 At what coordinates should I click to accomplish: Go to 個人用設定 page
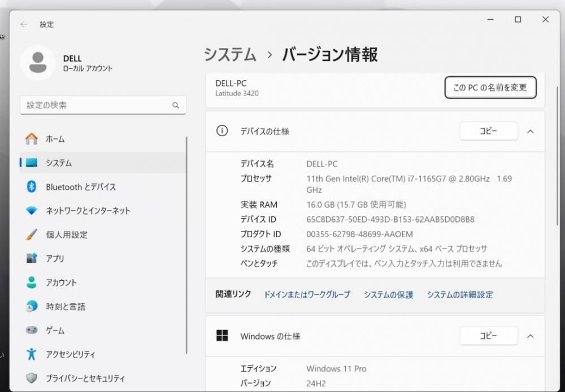point(103,234)
